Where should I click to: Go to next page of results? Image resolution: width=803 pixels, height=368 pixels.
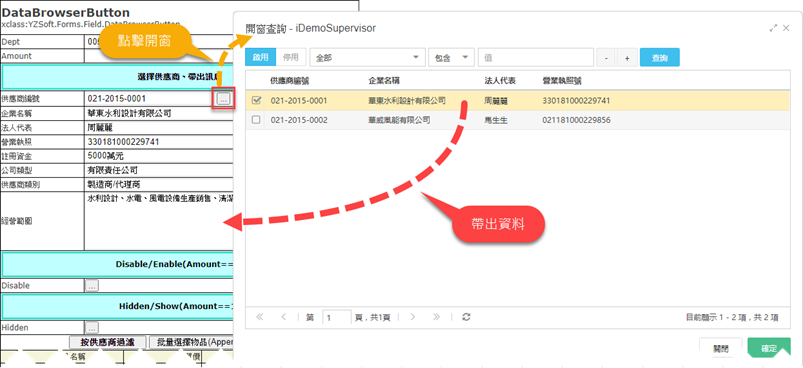[x=412, y=317]
